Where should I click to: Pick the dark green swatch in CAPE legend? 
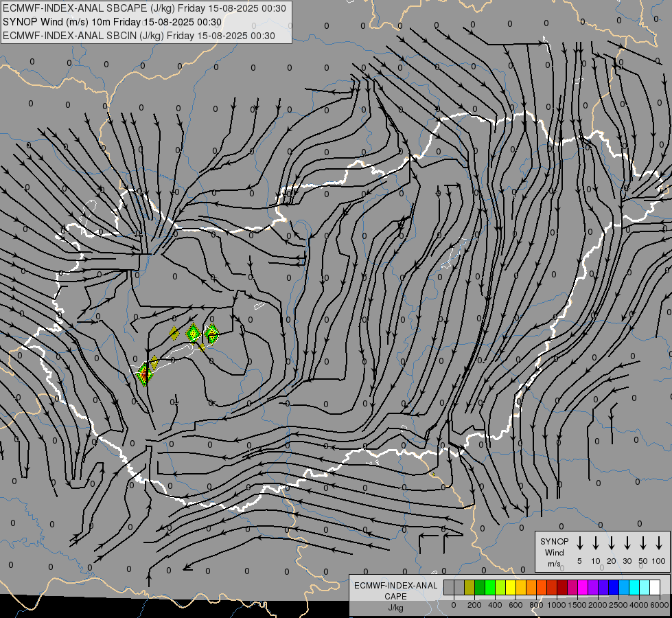[480, 588]
